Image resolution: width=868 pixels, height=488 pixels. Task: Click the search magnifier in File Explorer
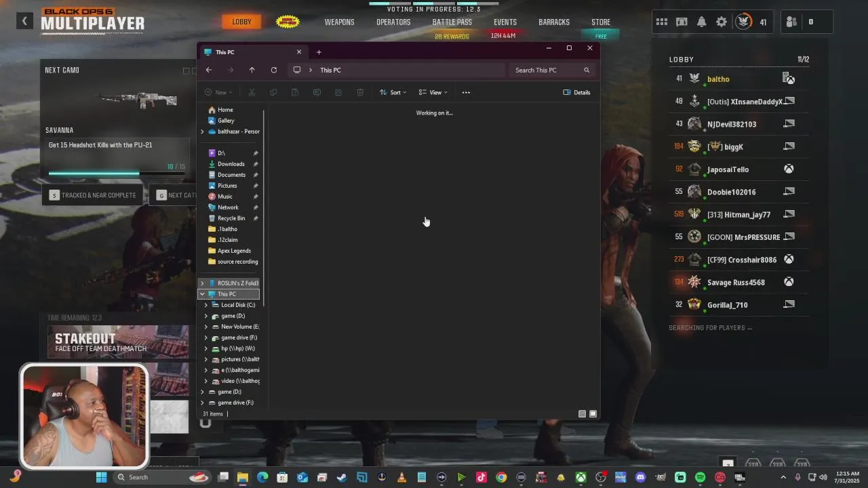point(587,70)
